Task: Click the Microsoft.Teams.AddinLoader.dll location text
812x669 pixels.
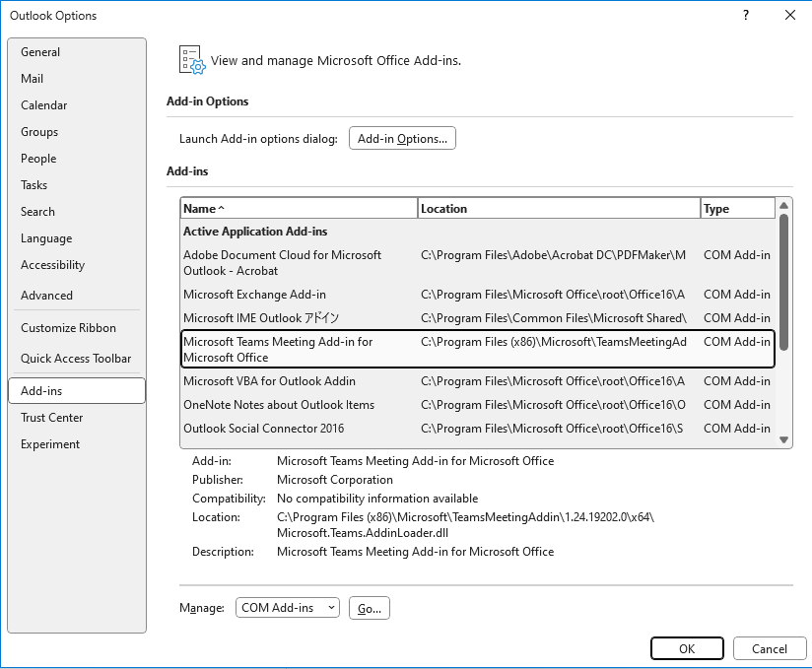Action: click(x=363, y=533)
